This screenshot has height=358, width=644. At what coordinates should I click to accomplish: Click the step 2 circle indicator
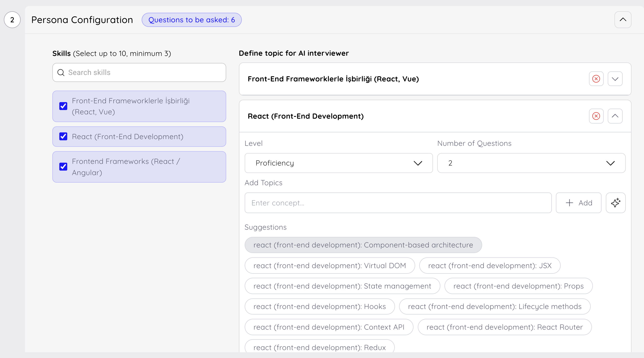pyautogui.click(x=12, y=20)
